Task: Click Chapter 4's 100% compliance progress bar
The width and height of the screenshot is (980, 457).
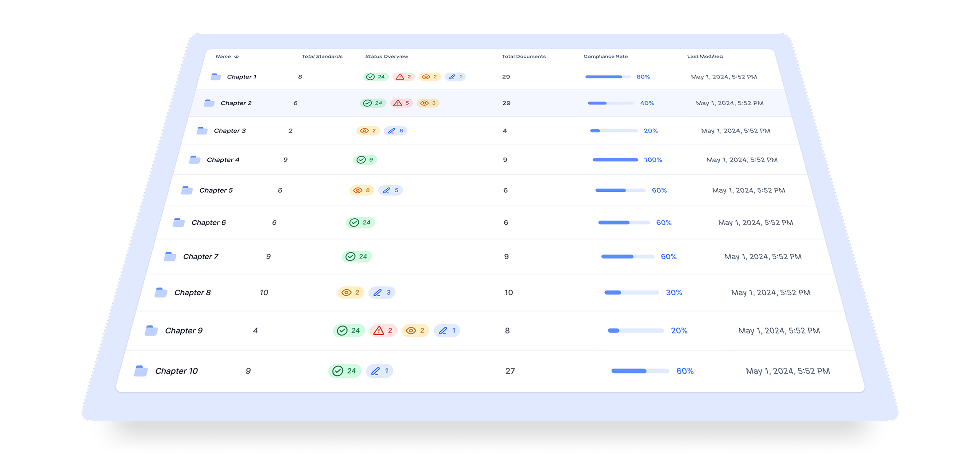Action: tap(615, 160)
